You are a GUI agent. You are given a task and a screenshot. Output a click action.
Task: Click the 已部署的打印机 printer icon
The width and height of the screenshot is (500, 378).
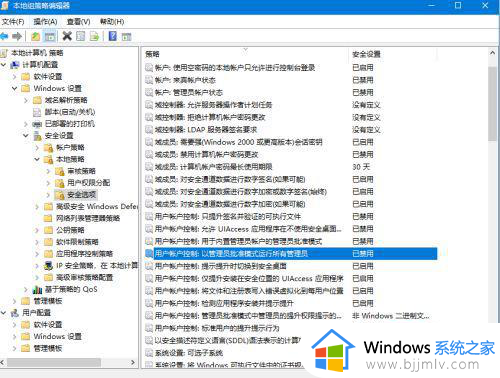37,124
